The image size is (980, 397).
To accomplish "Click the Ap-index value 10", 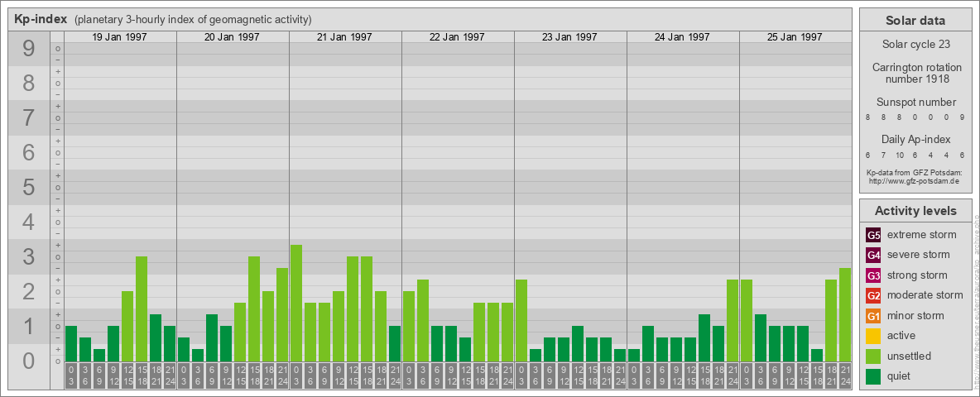I will click(900, 155).
